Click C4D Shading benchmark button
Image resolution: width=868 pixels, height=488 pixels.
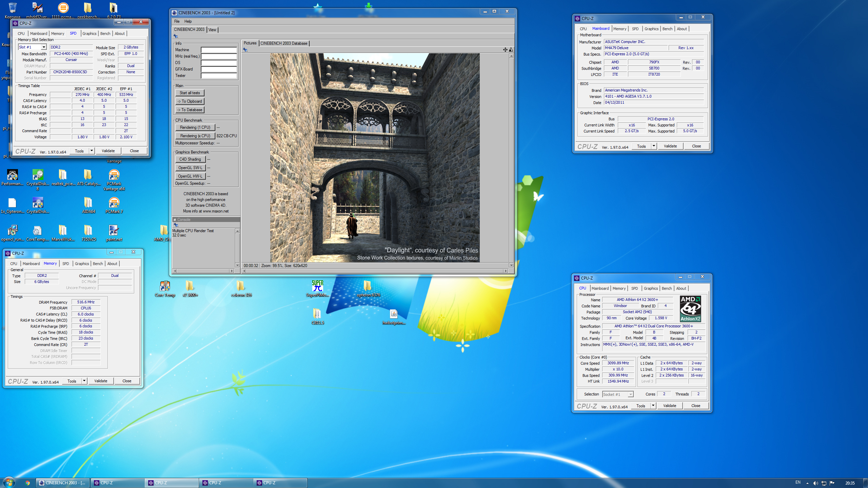(x=190, y=159)
